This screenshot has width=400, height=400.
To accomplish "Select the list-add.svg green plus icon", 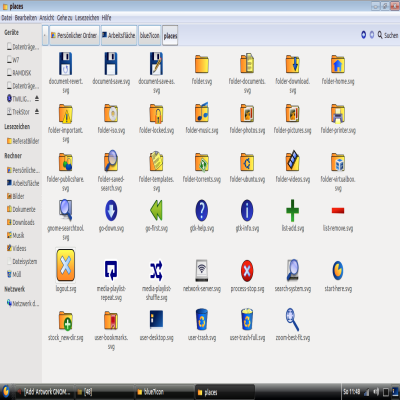I will (292, 210).
